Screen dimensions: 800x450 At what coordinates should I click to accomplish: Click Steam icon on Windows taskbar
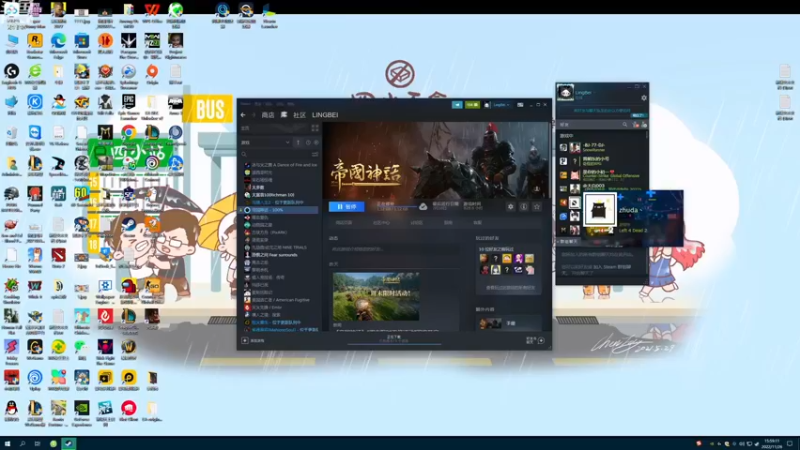pos(68,444)
